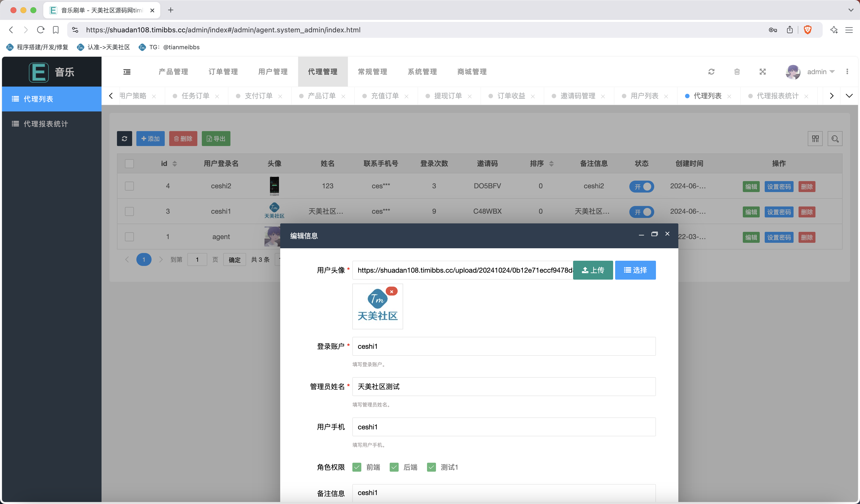This screenshot has width=860, height=504.
Task: Close the 用户策略 tab
Action: tap(154, 97)
